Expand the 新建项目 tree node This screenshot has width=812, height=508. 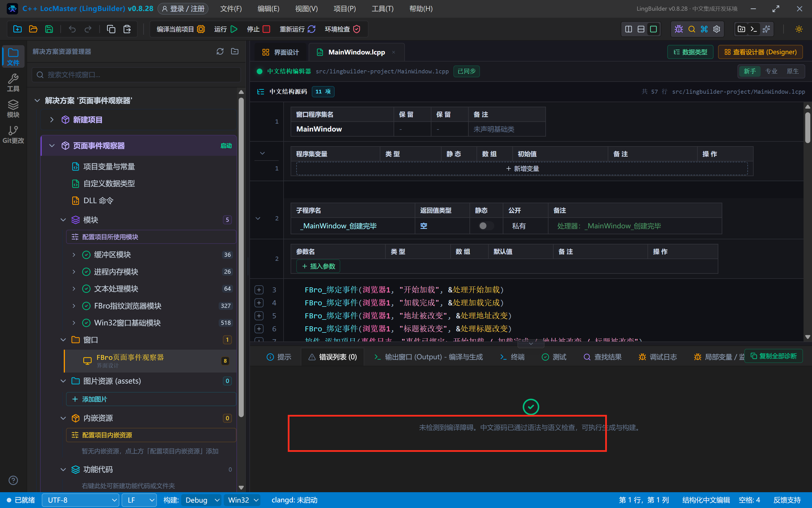point(52,120)
